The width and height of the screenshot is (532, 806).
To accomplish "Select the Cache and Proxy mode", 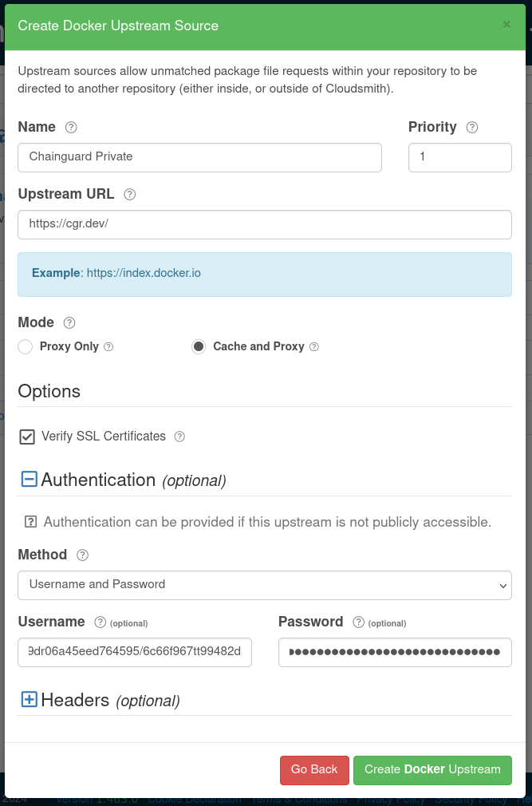I will tap(198, 346).
